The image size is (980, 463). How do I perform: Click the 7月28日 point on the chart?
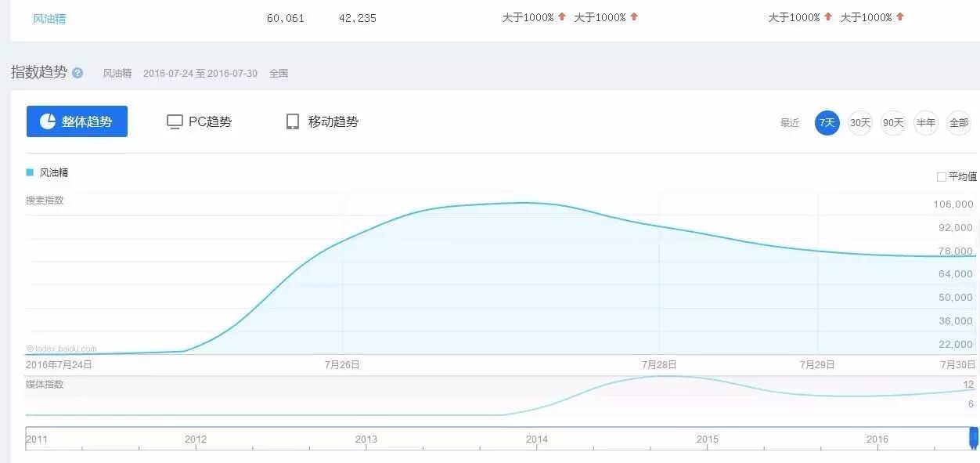point(659,226)
